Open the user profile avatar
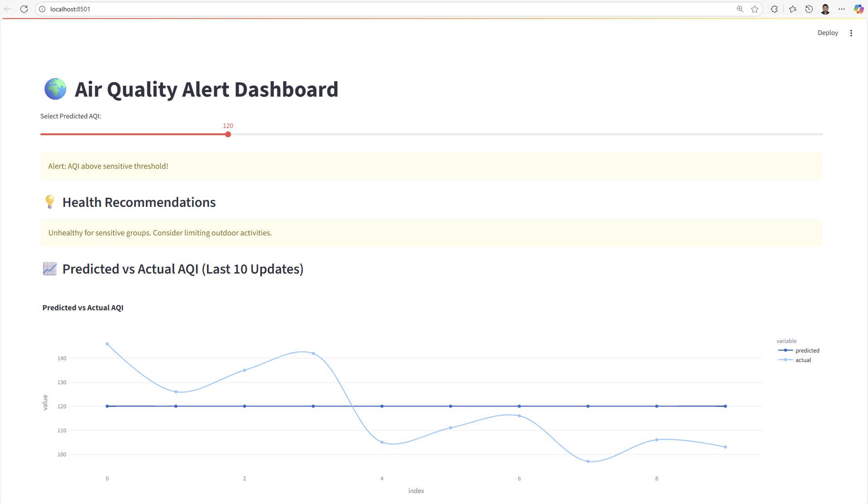This screenshot has height=504, width=868. [x=825, y=9]
